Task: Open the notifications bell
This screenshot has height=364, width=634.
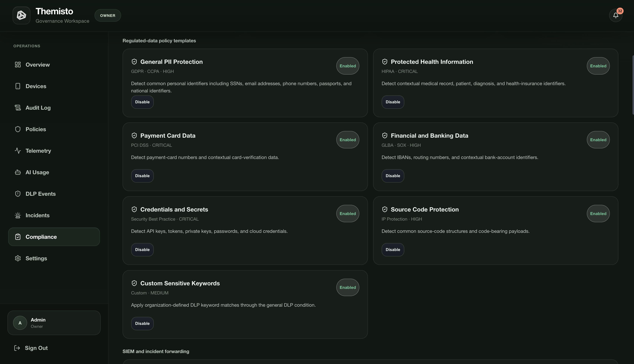Action: tap(615, 16)
